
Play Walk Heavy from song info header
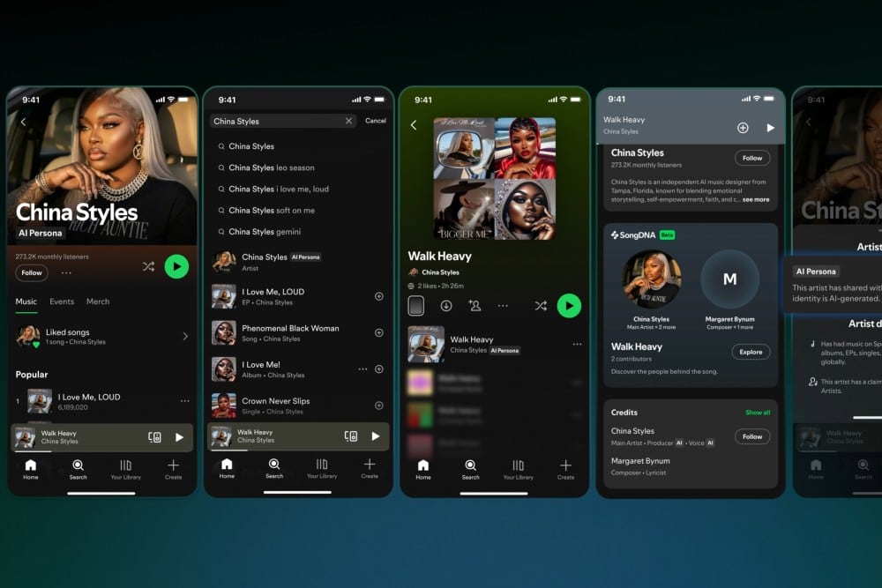coord(771,128)
